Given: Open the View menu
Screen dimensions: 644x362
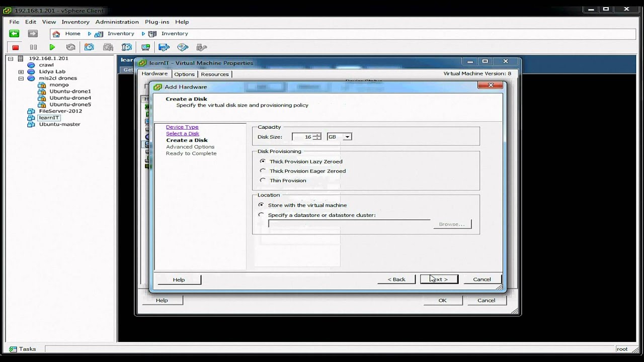Looking at the screenshot, I should coord(49,22).
